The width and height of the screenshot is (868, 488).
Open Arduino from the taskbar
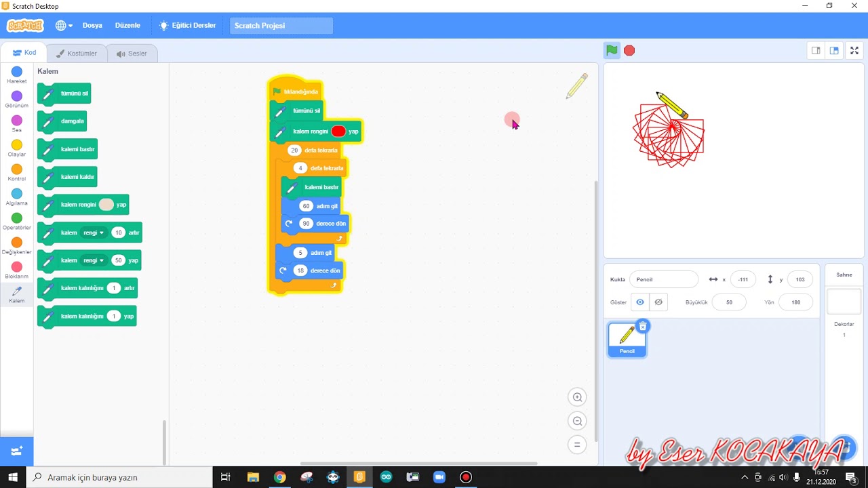386,477
